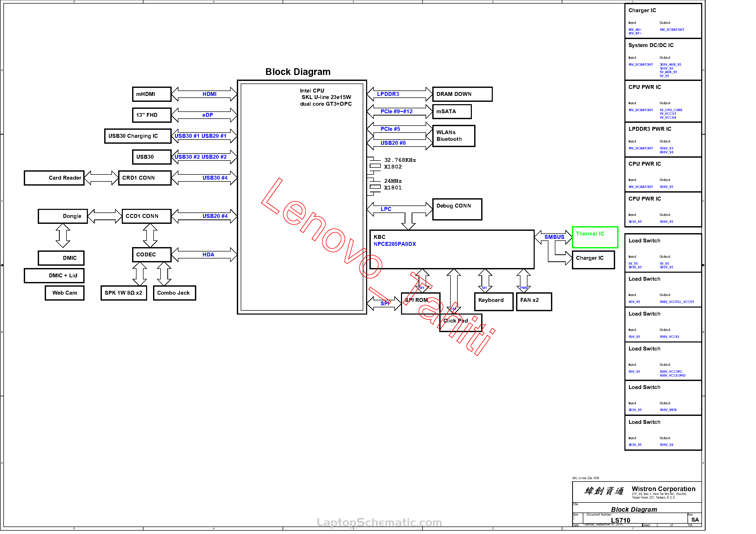Click the LPC bus label
The height and width of the screenshot is (534, 756).
(386, 209)
